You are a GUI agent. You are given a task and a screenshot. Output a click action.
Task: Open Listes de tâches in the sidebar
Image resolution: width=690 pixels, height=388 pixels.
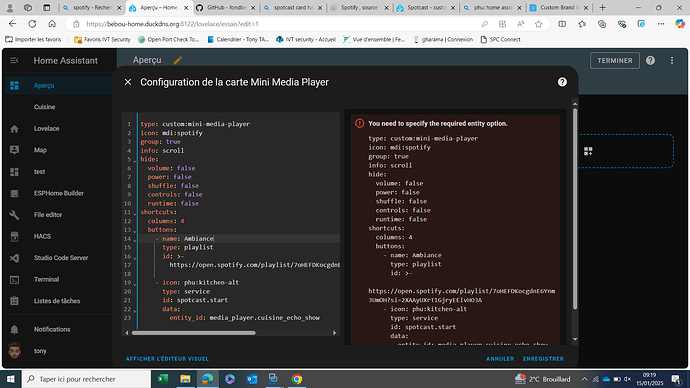click(x=57, y=301)
